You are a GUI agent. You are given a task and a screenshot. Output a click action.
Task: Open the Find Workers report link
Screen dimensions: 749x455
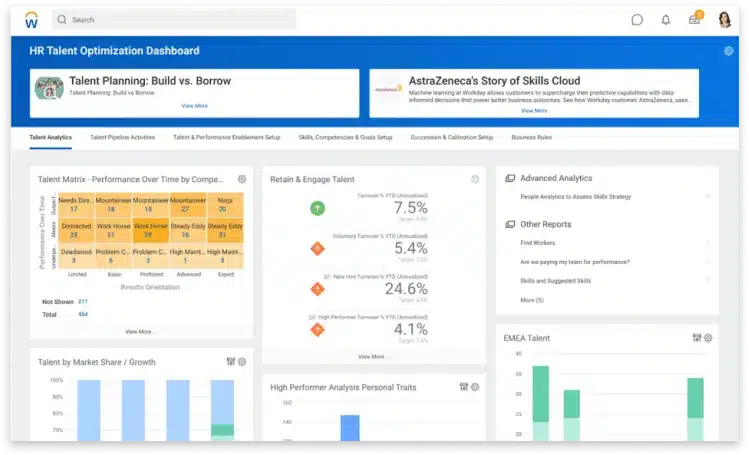click(x=537, y=243)
